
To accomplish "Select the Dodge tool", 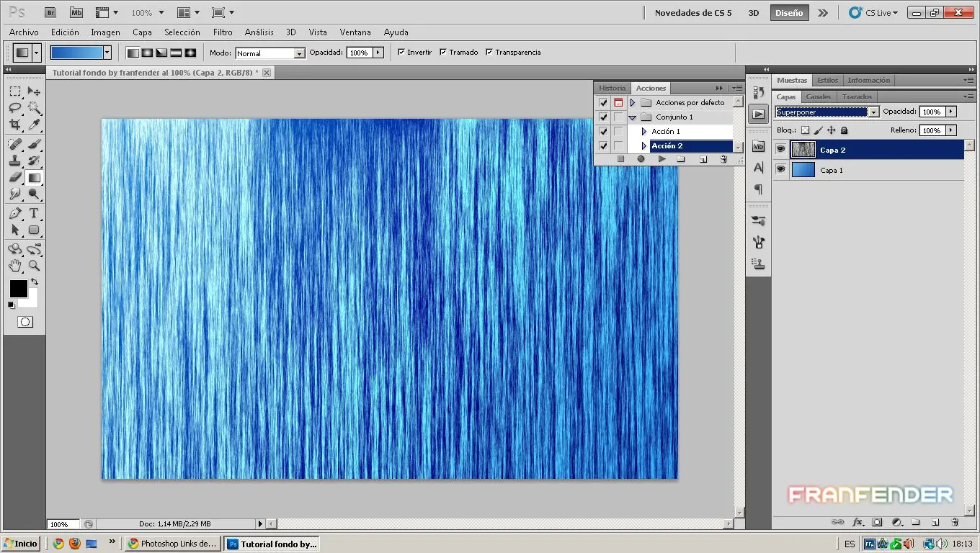I will pos(34,194).
